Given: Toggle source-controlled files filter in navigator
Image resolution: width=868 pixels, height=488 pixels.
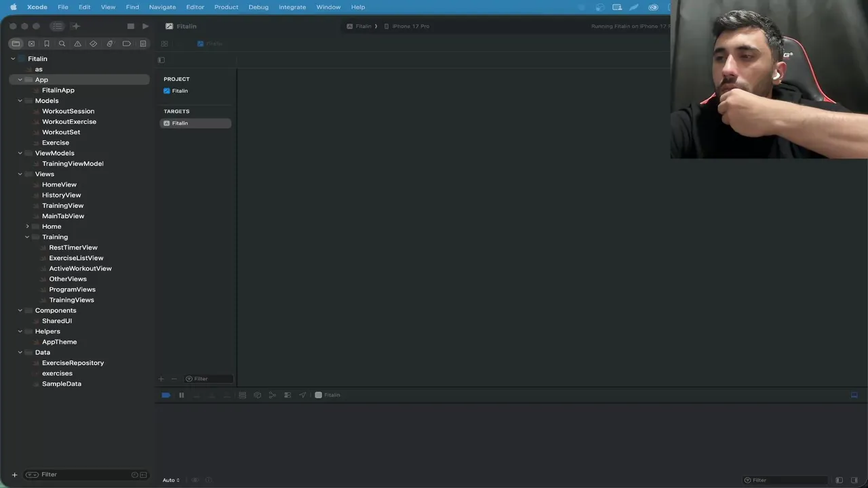Looking at the screenshot, I should (x=144, y=474).
